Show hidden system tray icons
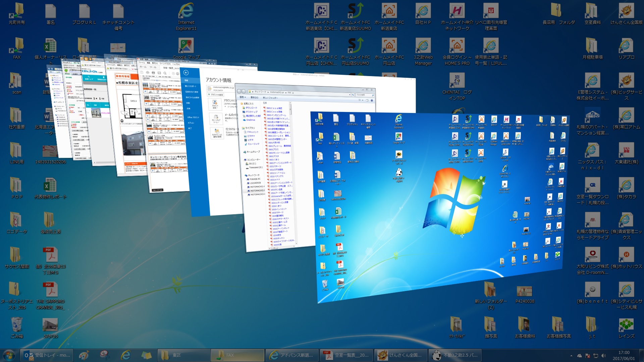 tap(571, 356)
